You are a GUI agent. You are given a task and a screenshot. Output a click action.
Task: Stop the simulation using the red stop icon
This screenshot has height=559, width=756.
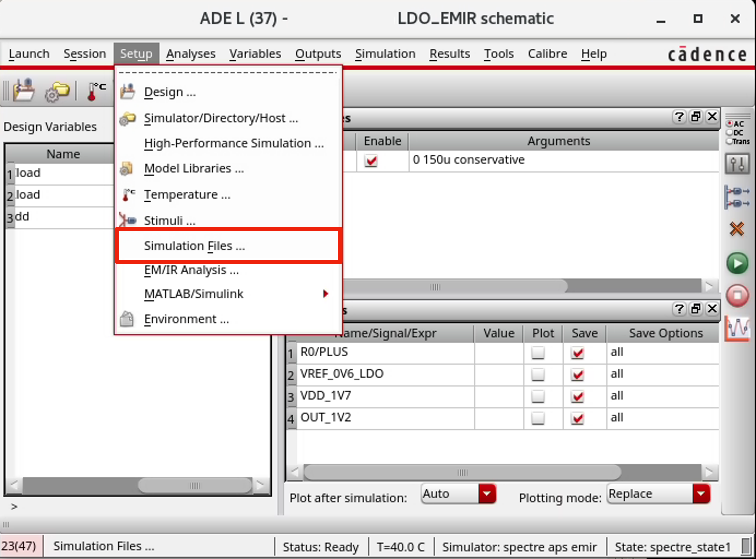(738, 295)
